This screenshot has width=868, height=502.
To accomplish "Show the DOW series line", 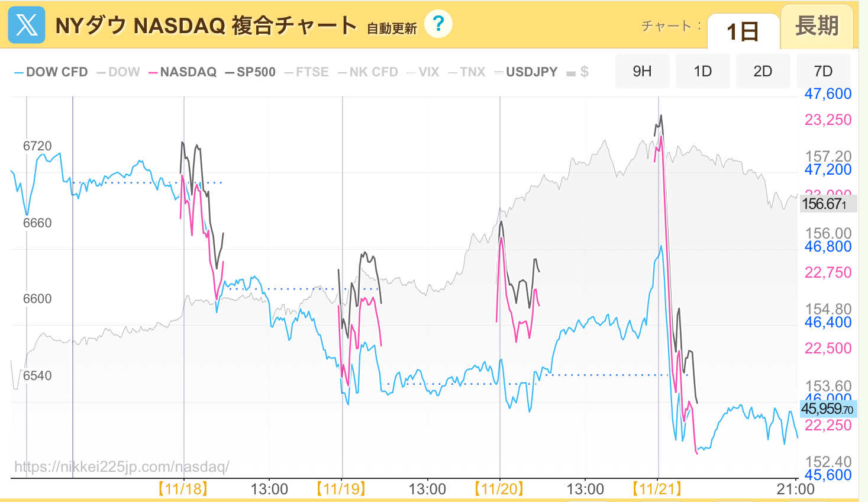I will [118, 72].
